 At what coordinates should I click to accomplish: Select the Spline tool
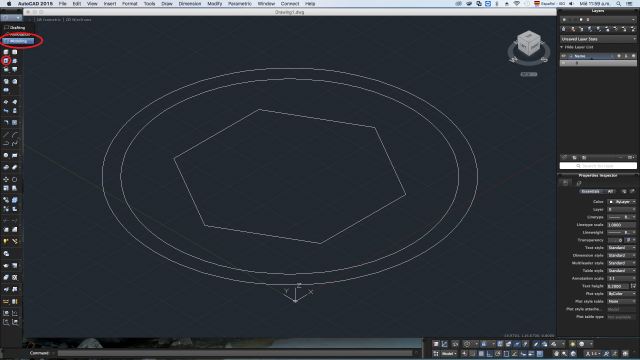click(15, 143)
